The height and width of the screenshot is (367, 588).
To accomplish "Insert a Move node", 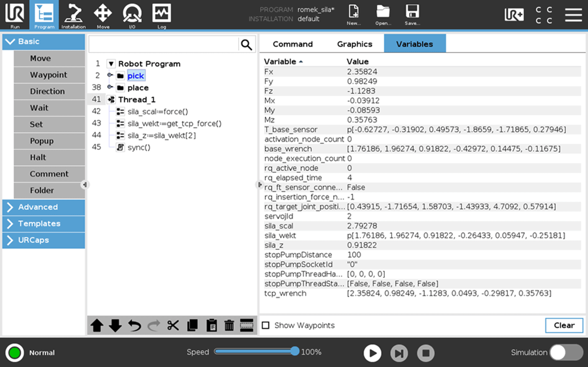I will pyautogui.click(x=49, y=59).
